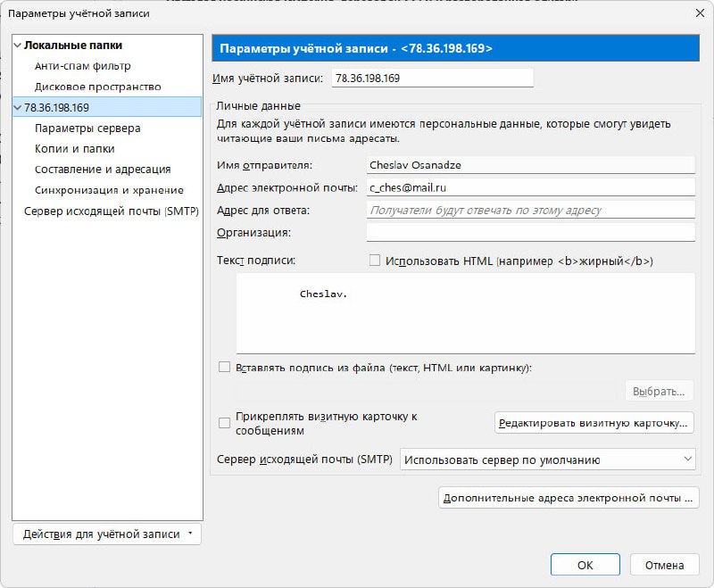Enable the Использовать HTML checkbox

coord(375,261)
